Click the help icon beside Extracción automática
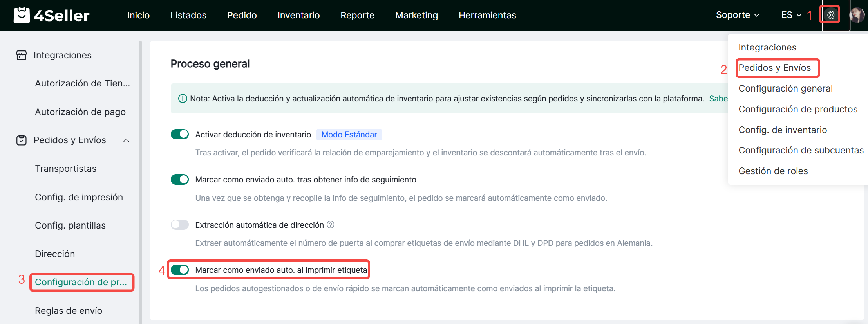The height and width of the screenshot is (324, 868). (x=331, y=225)
